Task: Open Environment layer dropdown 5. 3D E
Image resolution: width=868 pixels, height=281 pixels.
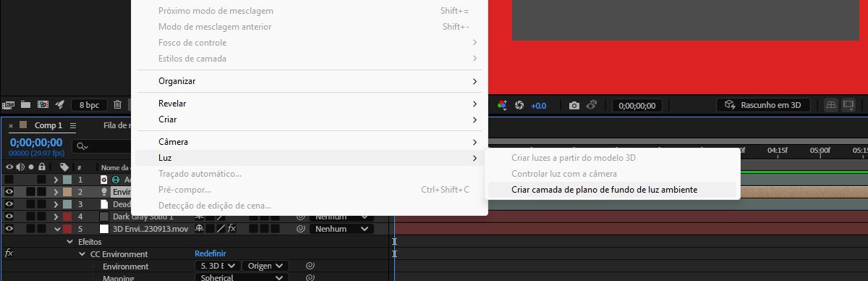Action: 217,267
